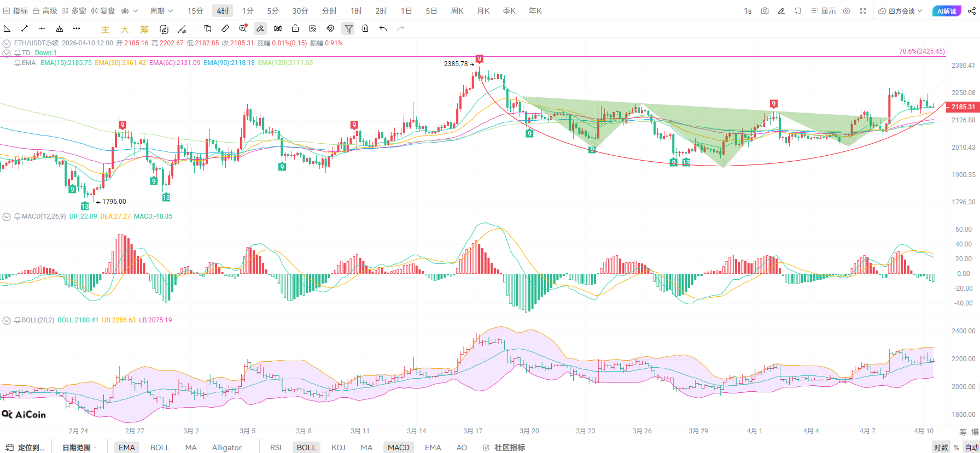
Task: Toggle the BOLL sub-indicator at bottom
Action: click(x=306, y=448)
